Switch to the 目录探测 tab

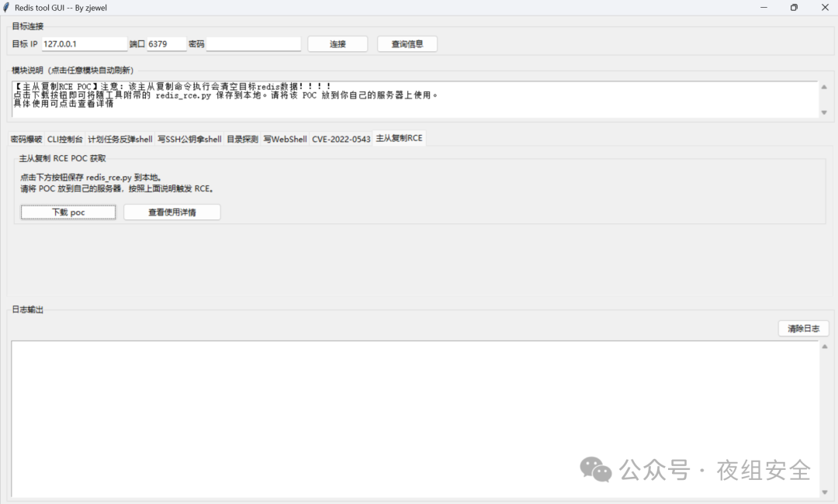pos(242,140)
